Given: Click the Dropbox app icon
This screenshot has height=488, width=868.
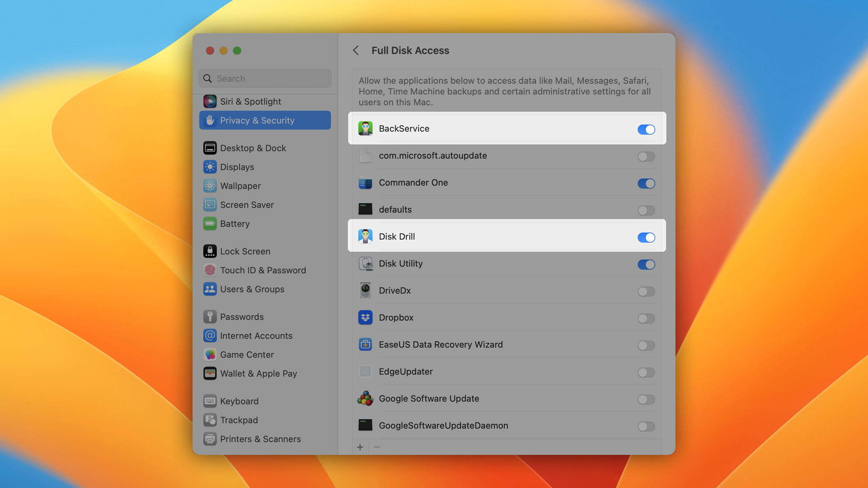Looking at the screenshot, I should (x=365, y=317).
